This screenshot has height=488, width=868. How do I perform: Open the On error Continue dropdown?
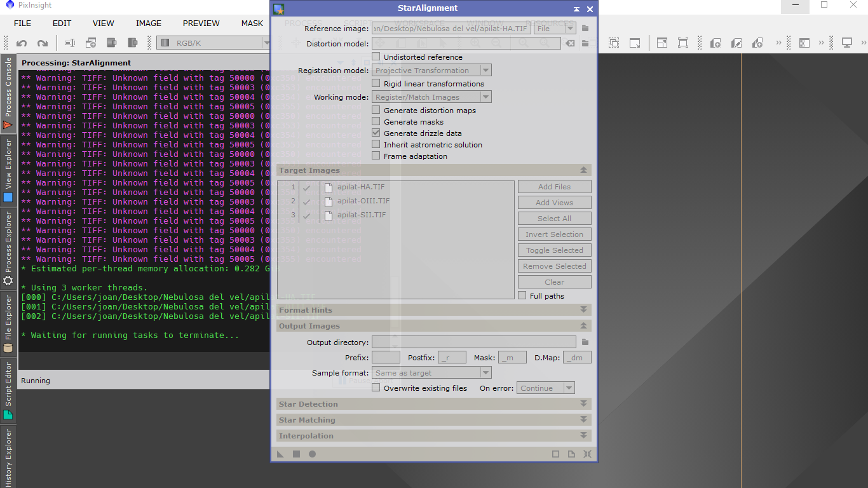[546, 388]
